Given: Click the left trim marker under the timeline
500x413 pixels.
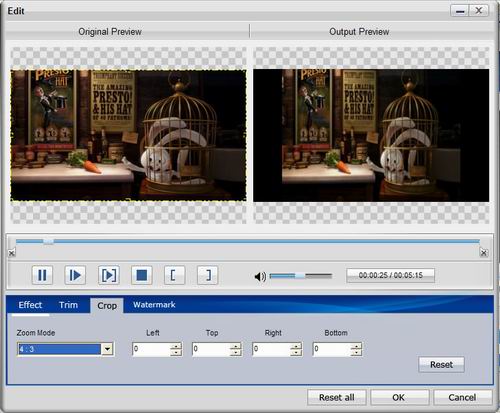Looking at the screenshot, I should (x=12, y=253).
